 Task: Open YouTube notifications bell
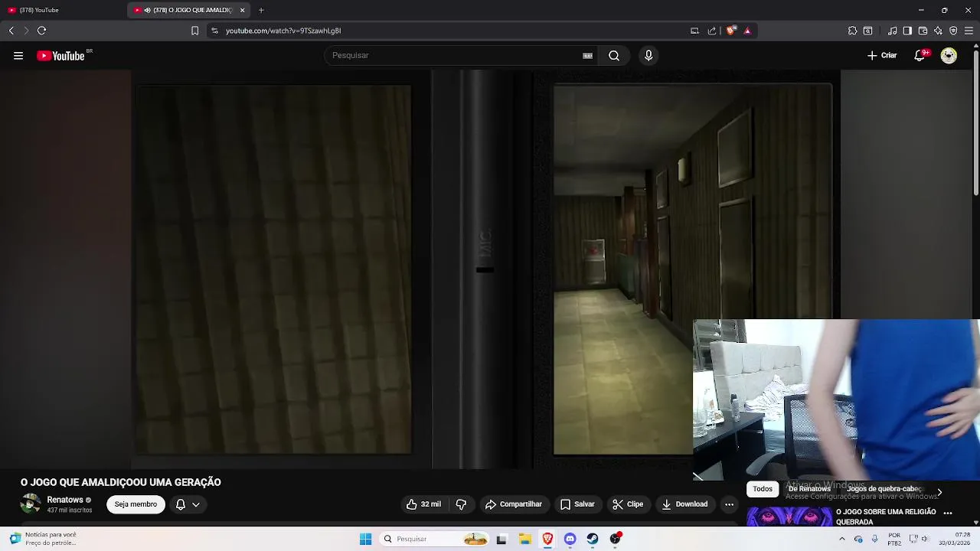point(920,55)
